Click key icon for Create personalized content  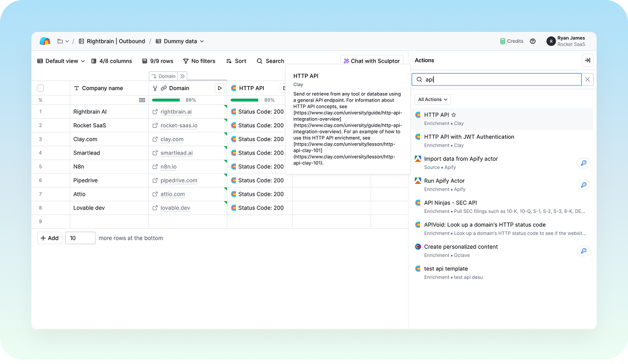[583, 250]
